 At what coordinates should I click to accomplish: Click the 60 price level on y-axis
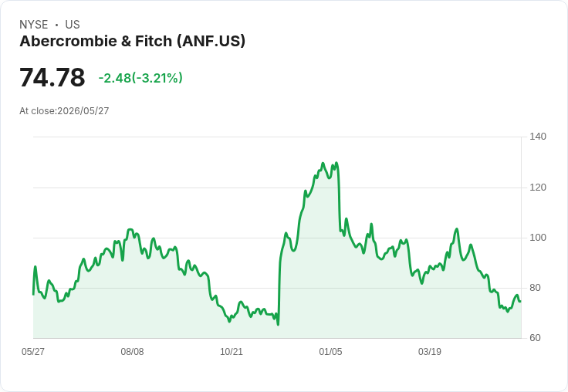pos(535,338)
